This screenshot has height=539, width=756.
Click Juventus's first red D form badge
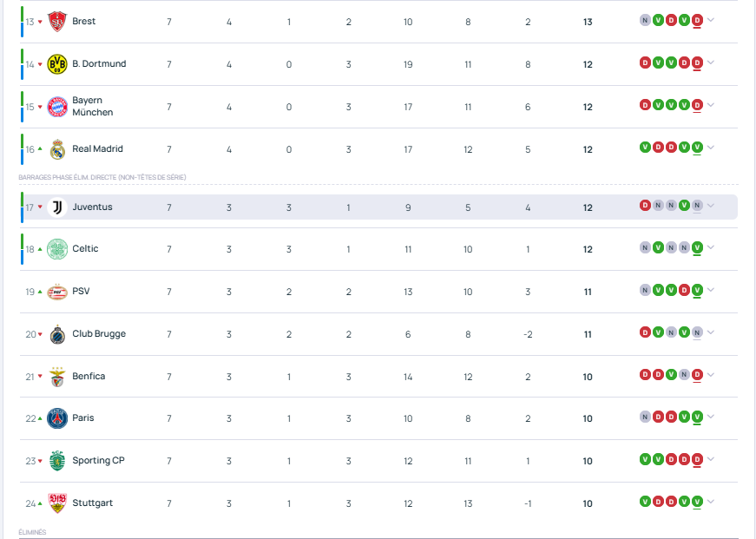(x=645, y=206)
